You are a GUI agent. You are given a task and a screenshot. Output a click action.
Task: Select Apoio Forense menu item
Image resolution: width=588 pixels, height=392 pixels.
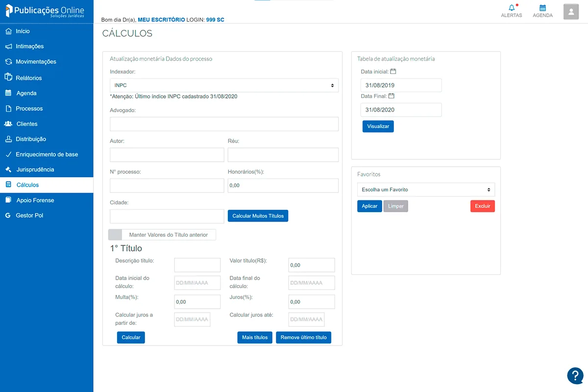35,200
